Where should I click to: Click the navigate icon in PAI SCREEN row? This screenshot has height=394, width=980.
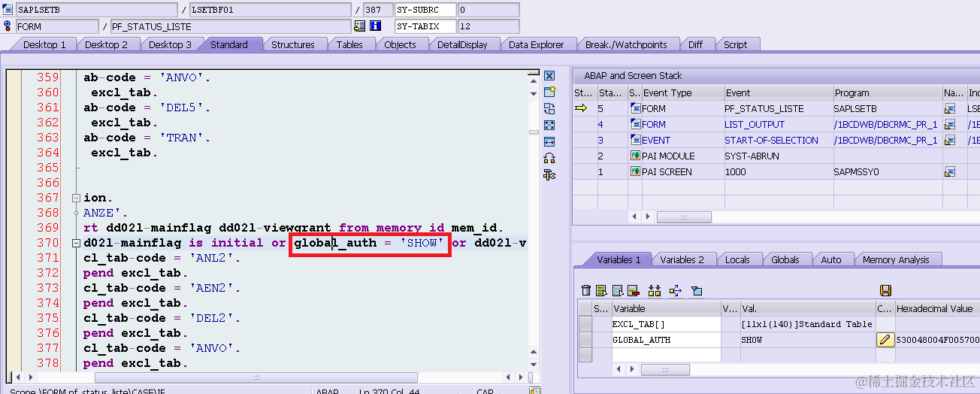(x=950, y=172)
